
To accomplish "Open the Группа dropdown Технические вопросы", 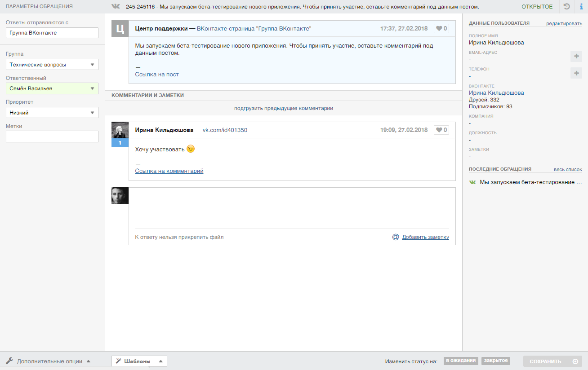I will pyautogui.click(x=52, y=65).
